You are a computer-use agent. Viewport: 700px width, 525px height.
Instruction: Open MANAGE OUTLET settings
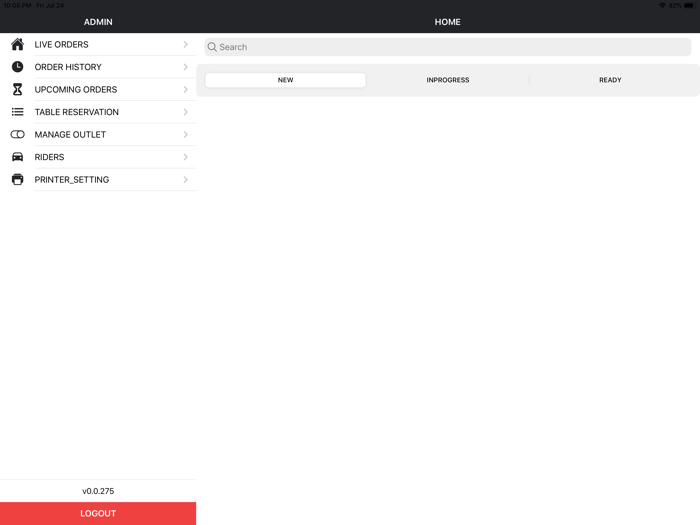98,134
